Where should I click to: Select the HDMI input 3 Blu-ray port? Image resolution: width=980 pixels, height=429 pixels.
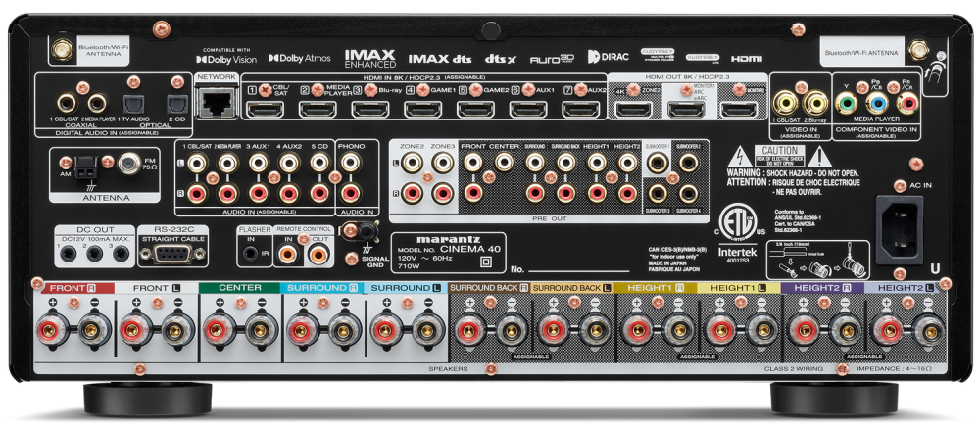tap(370, 110)
